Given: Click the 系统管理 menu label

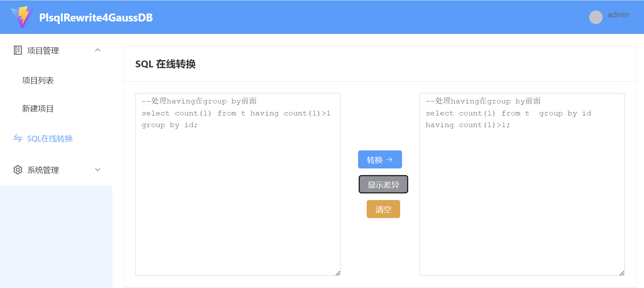Looking at the screenshot, I should coord(43,170).
